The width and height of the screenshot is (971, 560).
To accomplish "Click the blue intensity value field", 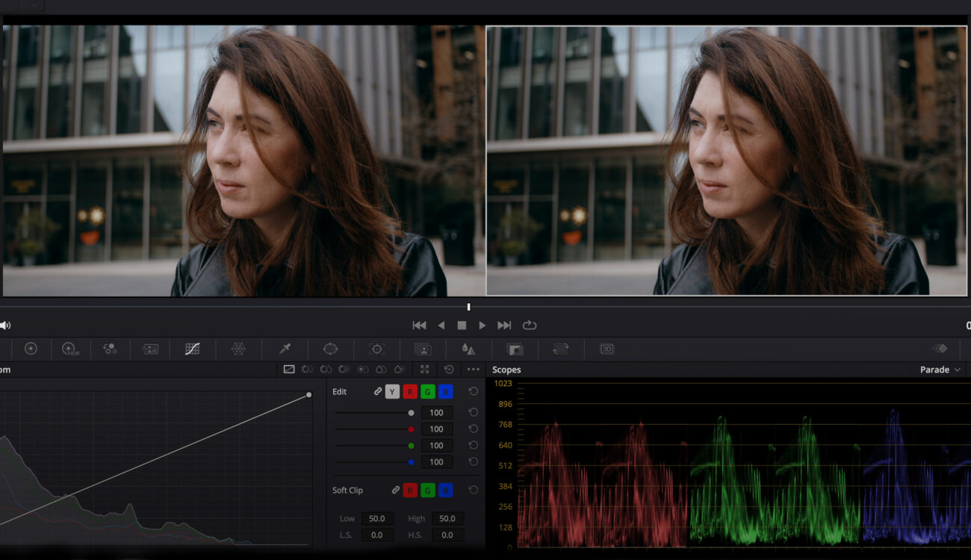I will tap(436, 461).
